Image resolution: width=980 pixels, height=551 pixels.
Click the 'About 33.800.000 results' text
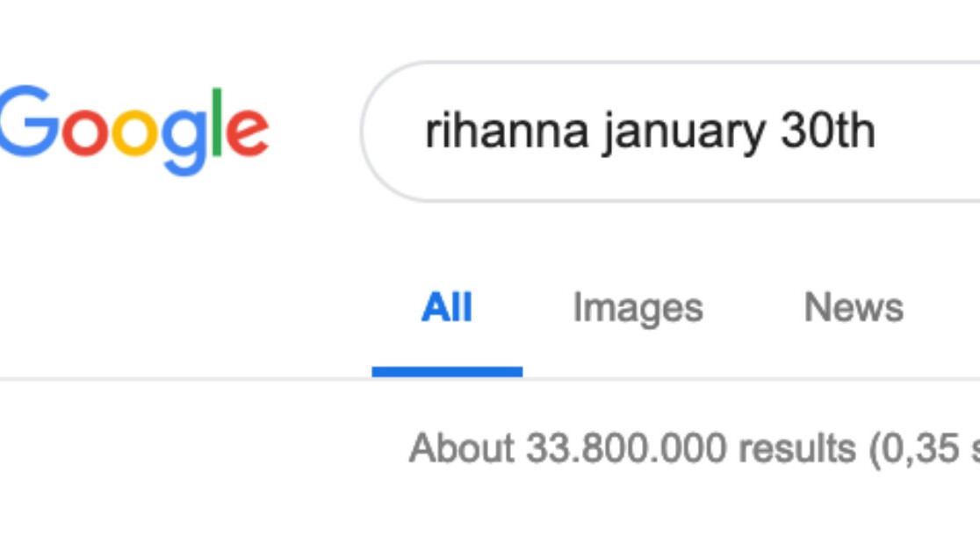(632, 448)
